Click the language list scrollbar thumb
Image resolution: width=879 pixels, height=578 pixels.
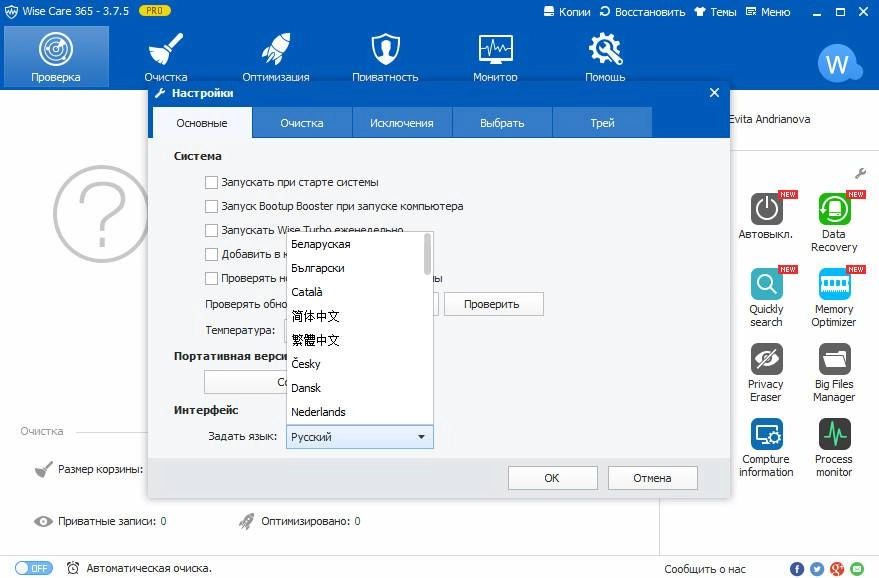[428, 254]
